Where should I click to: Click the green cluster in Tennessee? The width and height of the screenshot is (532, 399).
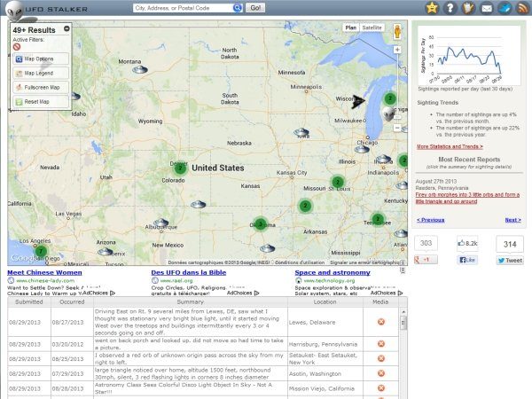click(378, 219)
